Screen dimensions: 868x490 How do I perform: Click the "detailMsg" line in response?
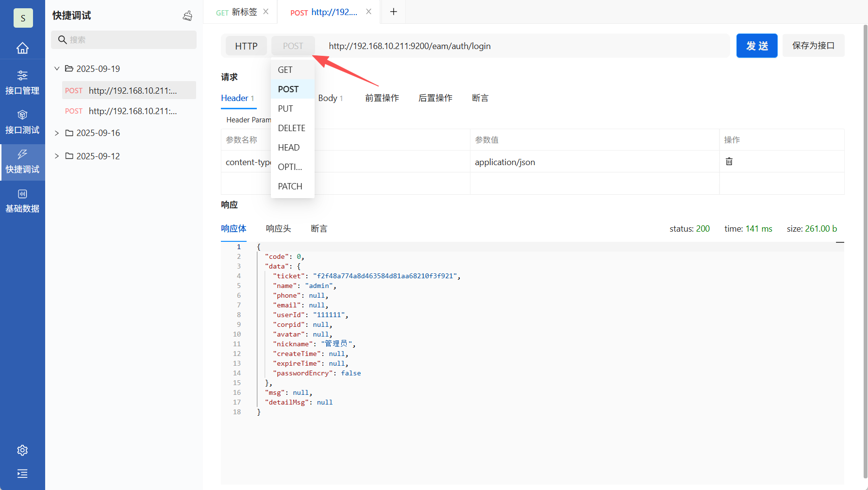[x=299, y=402]
